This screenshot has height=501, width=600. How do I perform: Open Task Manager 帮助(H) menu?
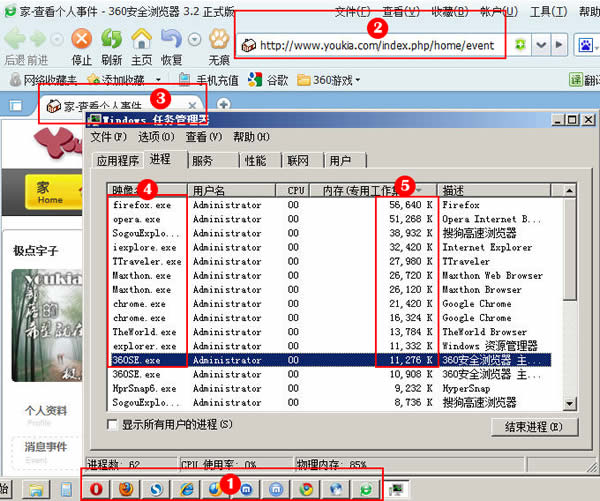(x=251, y=137)
